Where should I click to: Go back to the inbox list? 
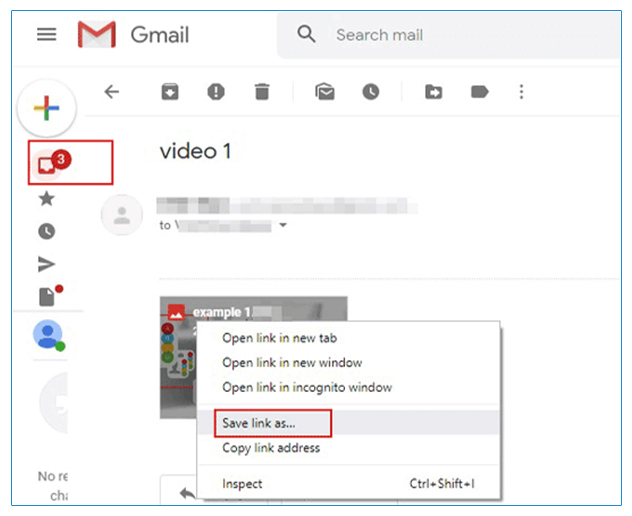tap(112, 92)
